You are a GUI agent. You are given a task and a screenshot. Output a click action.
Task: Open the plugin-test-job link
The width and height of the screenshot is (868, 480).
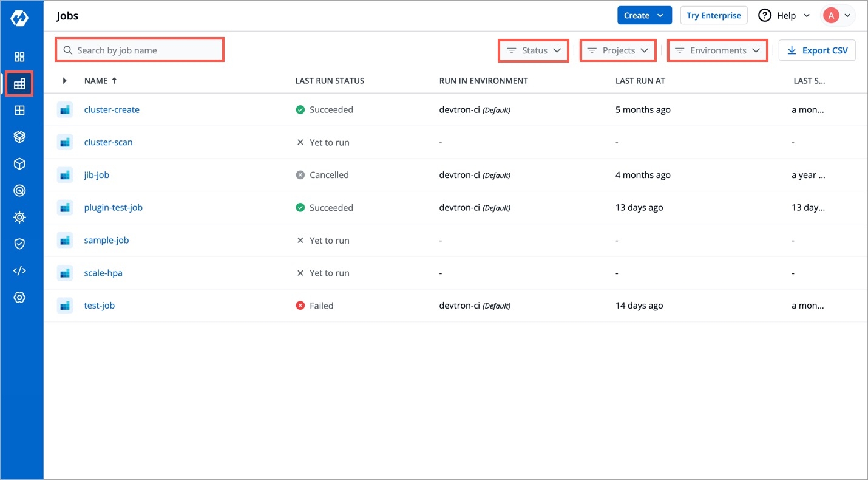113,208
